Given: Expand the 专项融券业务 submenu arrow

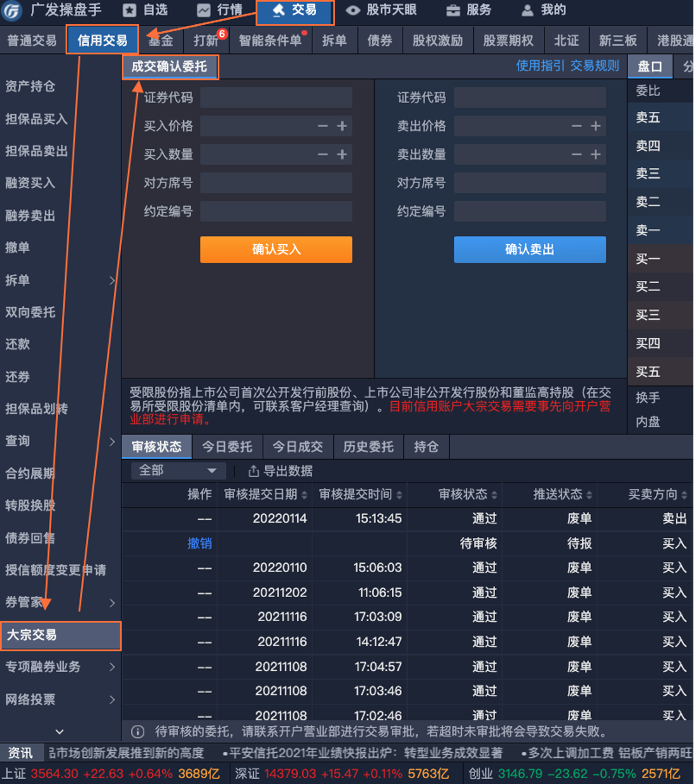Looking at the screenshot, I should (x=113, y=667).
